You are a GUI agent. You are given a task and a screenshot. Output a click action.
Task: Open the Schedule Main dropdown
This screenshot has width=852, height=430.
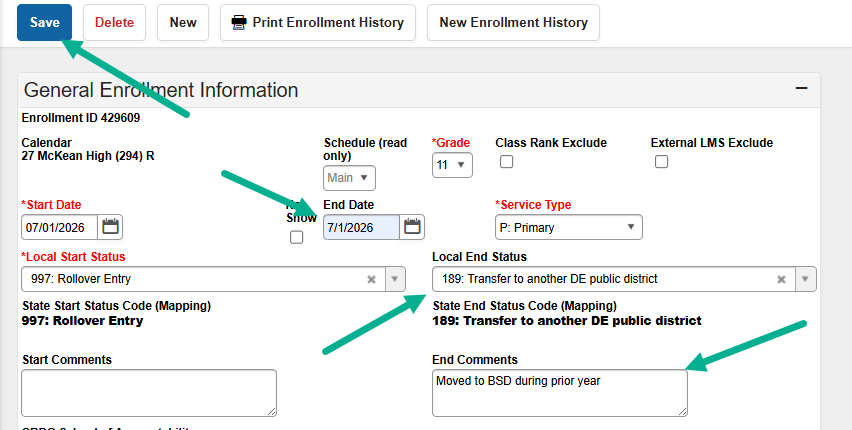coord(349,178)
